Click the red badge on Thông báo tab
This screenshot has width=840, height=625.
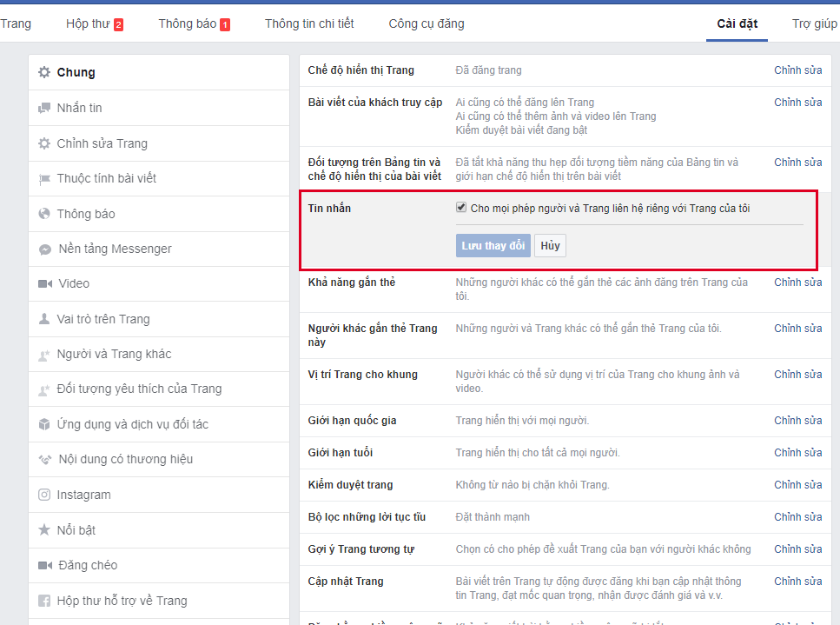pyautogui.click(x=225, y=24)
